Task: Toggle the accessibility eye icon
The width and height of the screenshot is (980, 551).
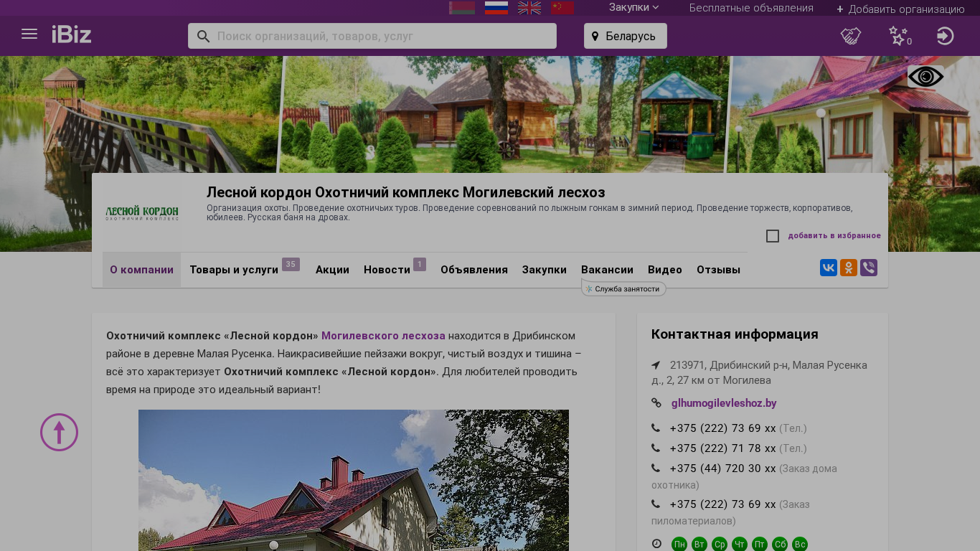Action: click(x=925, y=77)
